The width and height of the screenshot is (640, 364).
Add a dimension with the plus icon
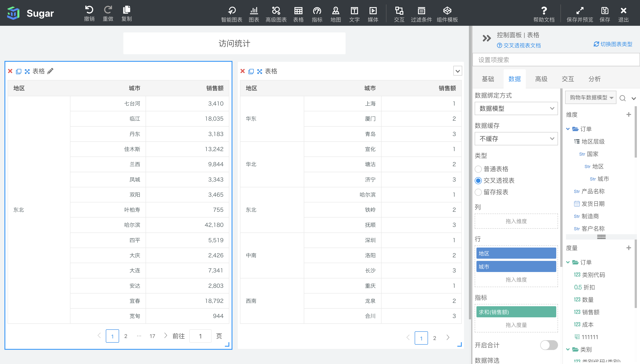629,114
